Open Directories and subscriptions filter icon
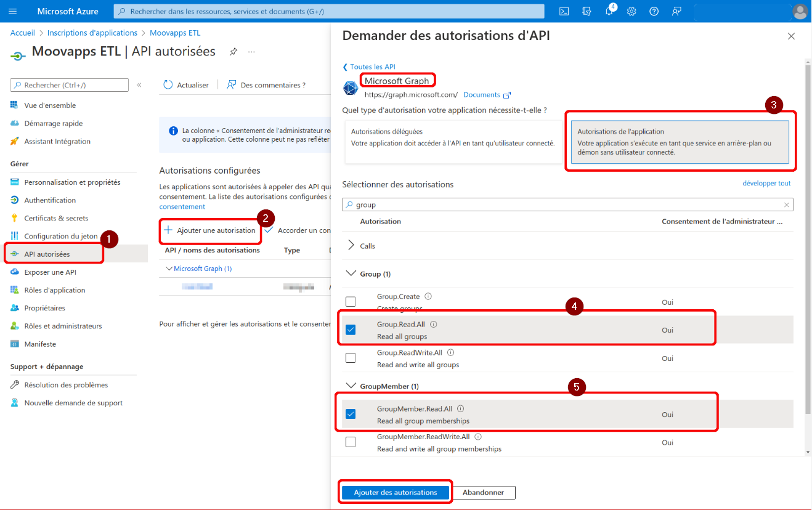This screenshot has height=510, width=812. pos(587,11)
